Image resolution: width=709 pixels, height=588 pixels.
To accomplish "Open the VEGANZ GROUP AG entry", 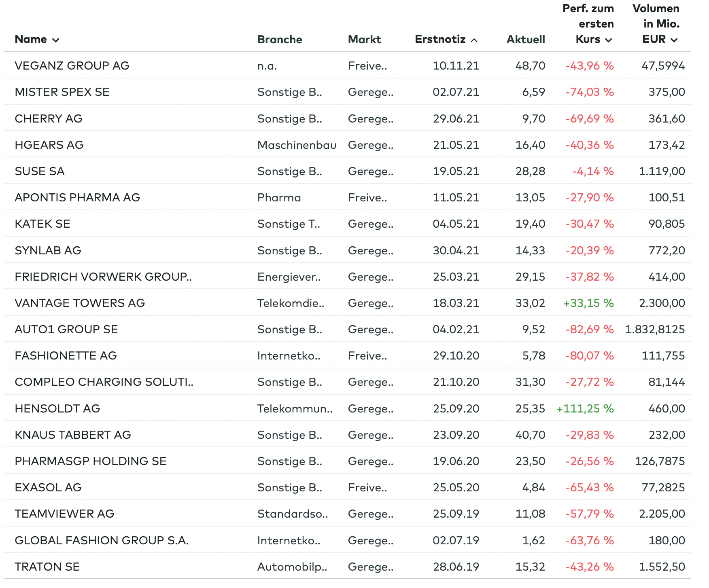I will click(72, 66).
